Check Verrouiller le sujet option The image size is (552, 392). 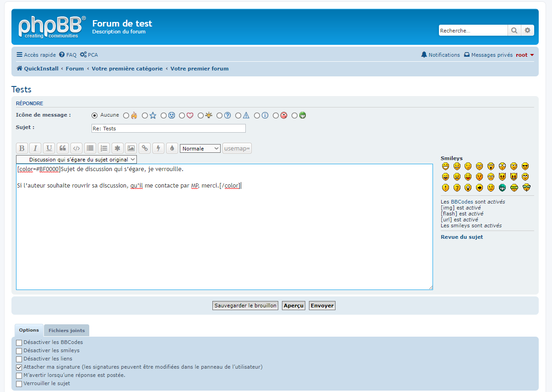(x=19, y=384)
